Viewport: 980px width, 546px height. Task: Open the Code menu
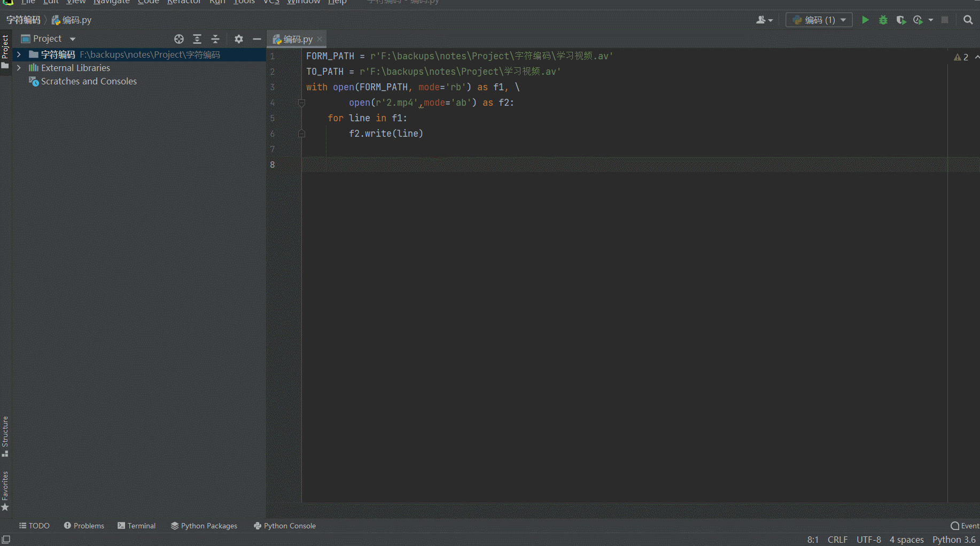point(148,2)
